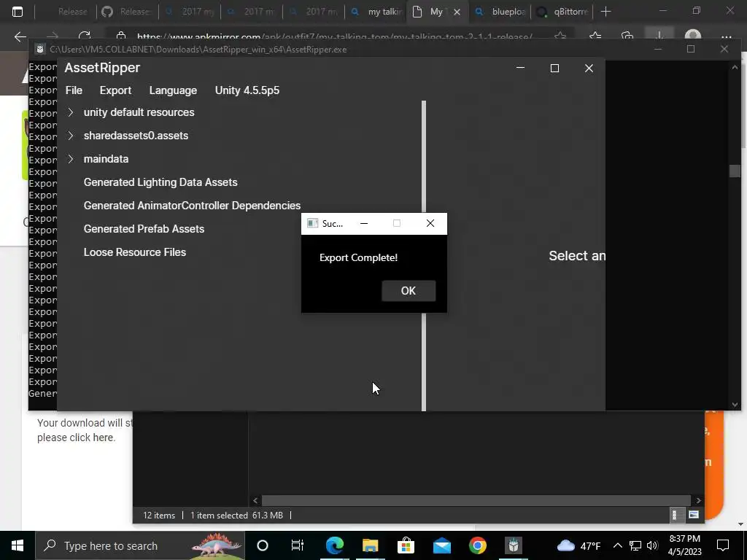Screen dimensions: 747x560
Task: Expand the sharedassets0.assets tree node
Action: [x=71, y=136]
